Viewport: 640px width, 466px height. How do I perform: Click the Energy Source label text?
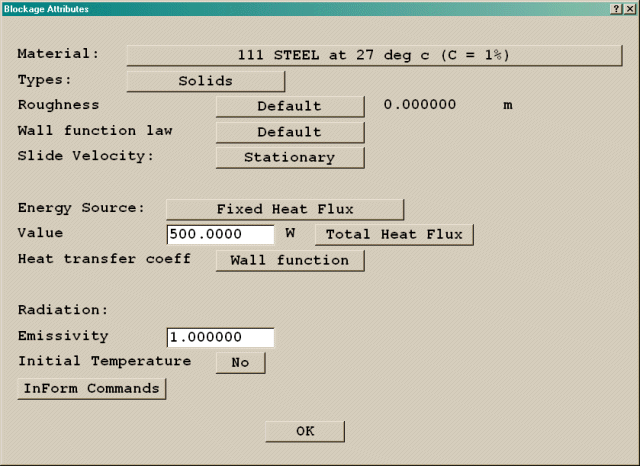pos(81,208)
